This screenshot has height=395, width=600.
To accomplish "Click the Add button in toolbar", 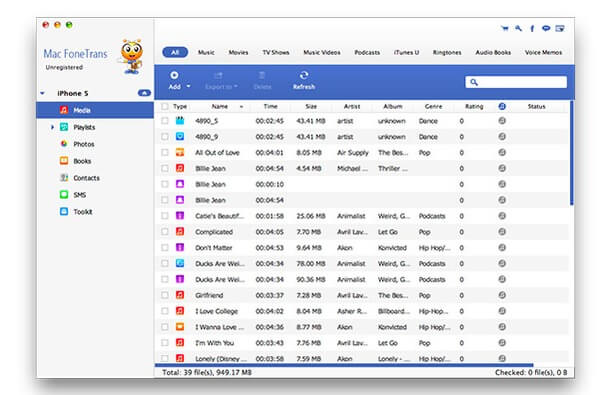I will [174, 80].
